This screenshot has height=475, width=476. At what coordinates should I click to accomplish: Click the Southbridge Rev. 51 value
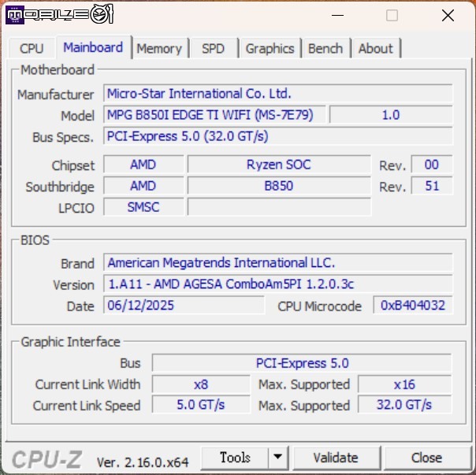(432, 186)
